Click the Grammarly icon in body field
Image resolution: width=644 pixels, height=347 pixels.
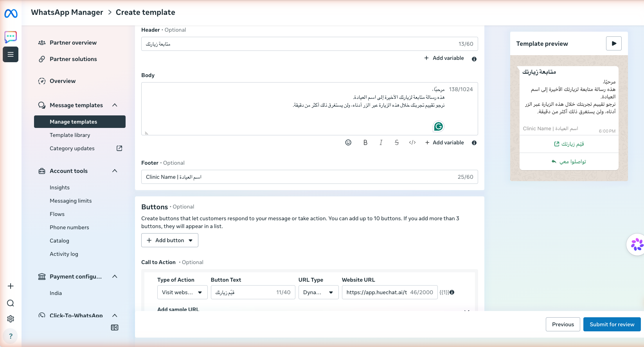tap(439, 126)
